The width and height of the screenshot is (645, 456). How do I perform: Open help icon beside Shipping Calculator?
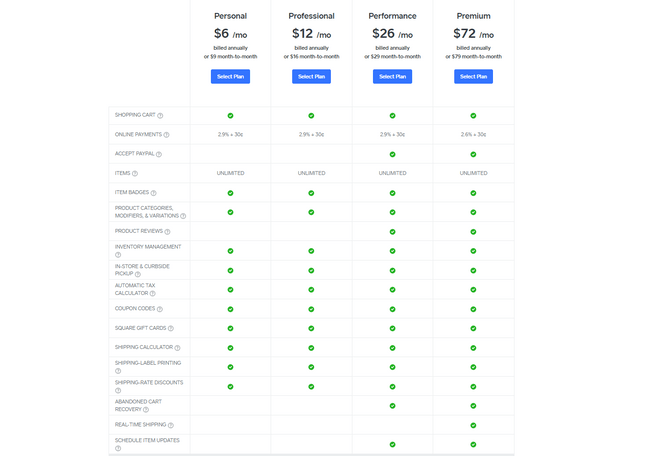click(x=177, y=348)
